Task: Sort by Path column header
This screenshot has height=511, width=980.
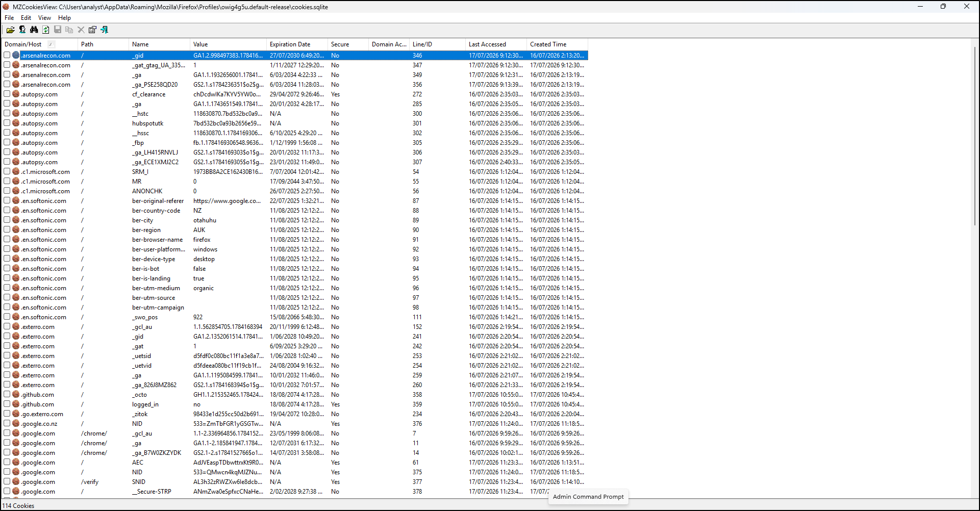Action: point(104,44)
